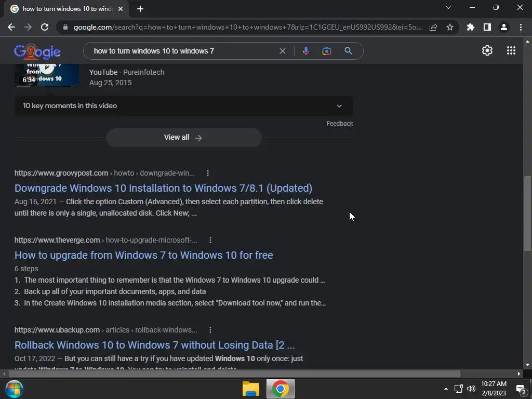Share this page from the address bar
Screen dimensions: 532x399
[x=433, y=27]
